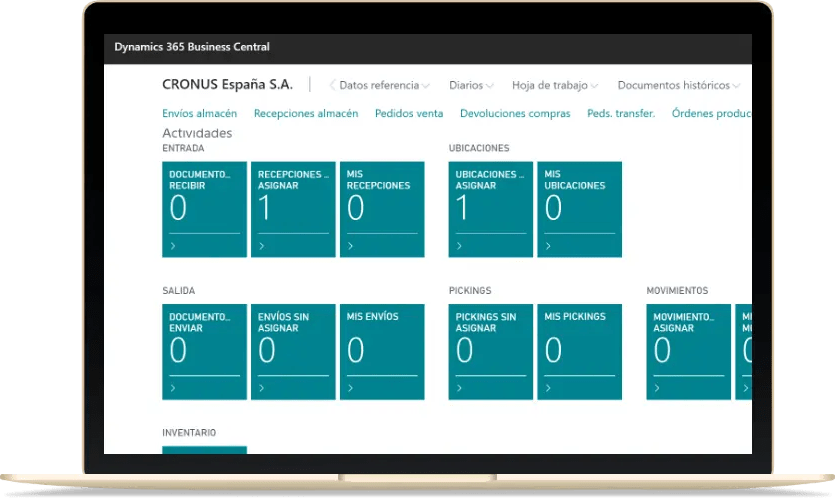This screenshot has height=498, width=835.
Task: Click the arrow icon on Documentos Recibir tile
Action: pos(173,245)
